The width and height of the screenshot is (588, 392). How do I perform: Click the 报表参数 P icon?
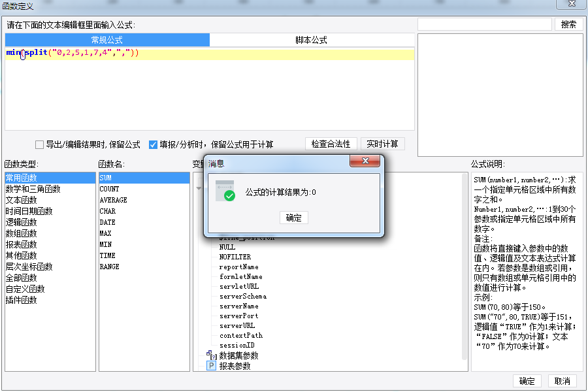pyautogui.click(x=212, y=366)
